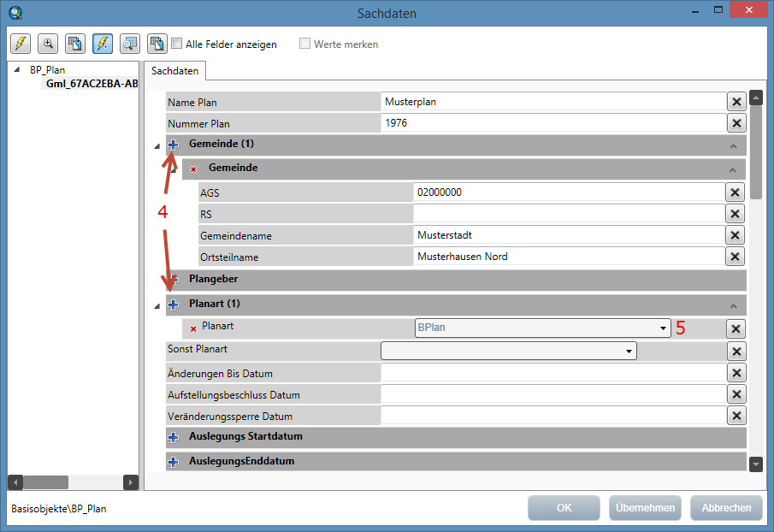This screenshot has width=774, height=532.
Task: Enable the Alle Felder anzeigen checkbox
Action: pyautogui.click(x=177, y=44)
